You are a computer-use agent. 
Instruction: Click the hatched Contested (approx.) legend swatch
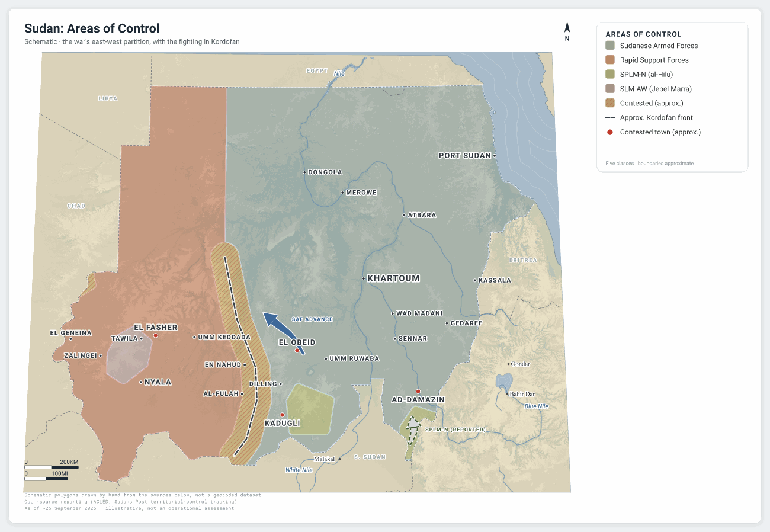click(x=610, y=103)
